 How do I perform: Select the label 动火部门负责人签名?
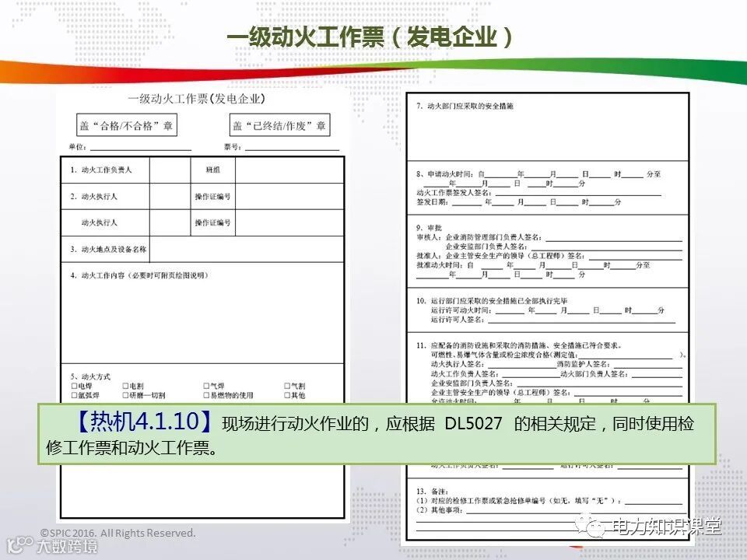click(594, 374)
